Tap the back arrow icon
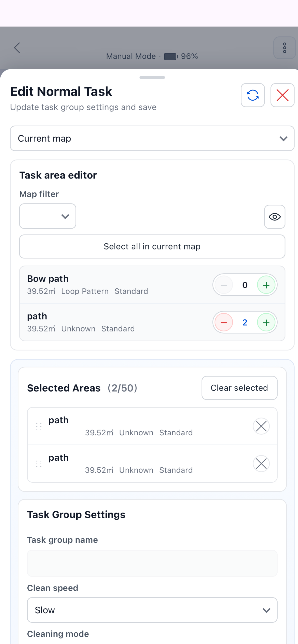298x644 pixels. coord(17,48)
